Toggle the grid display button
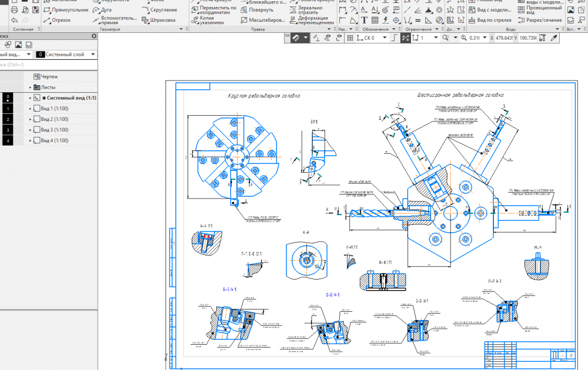 350,38
